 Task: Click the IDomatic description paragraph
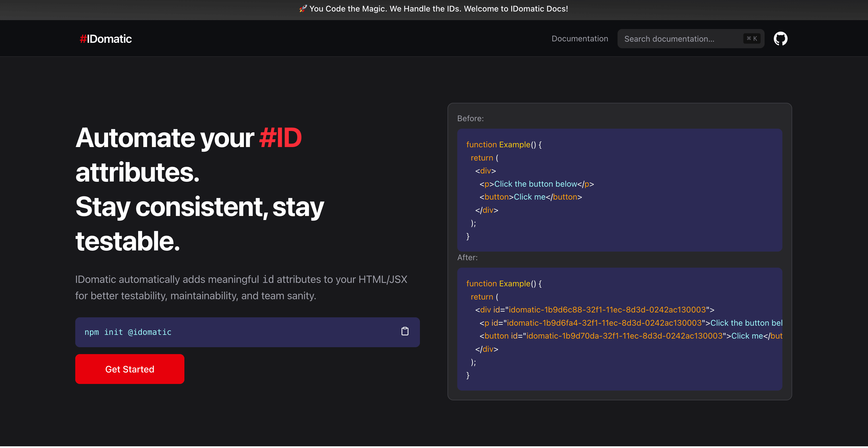[x=241, y=288]
